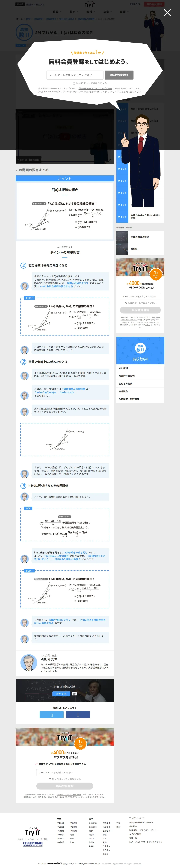Open 日本史B in the footer
This screenshot has width=180, height=868.
(x=106, y=846)
